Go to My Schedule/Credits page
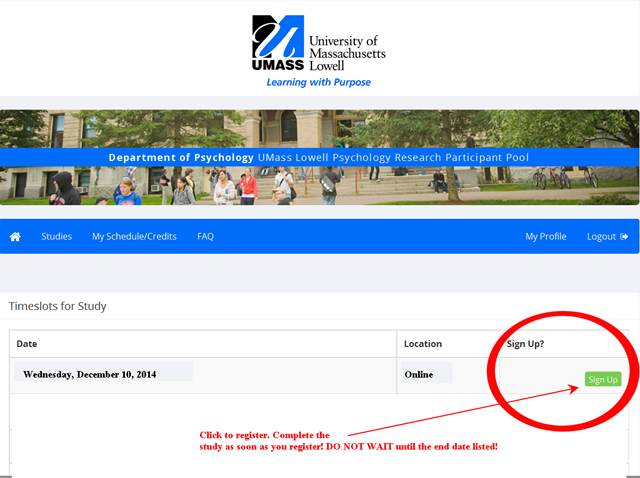The height and width of the screenshot is (478, 640). [x=134, y=237]
